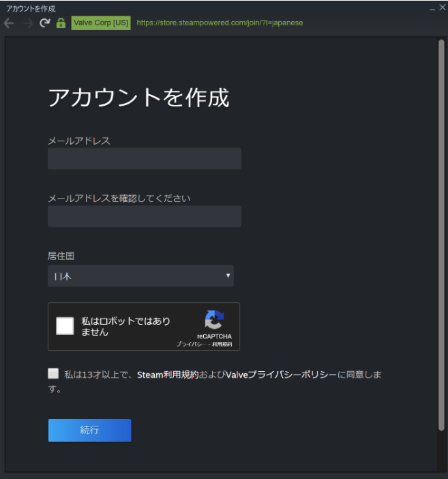
Task: Close the アカウントを作成 window
Action: (443, 8)
